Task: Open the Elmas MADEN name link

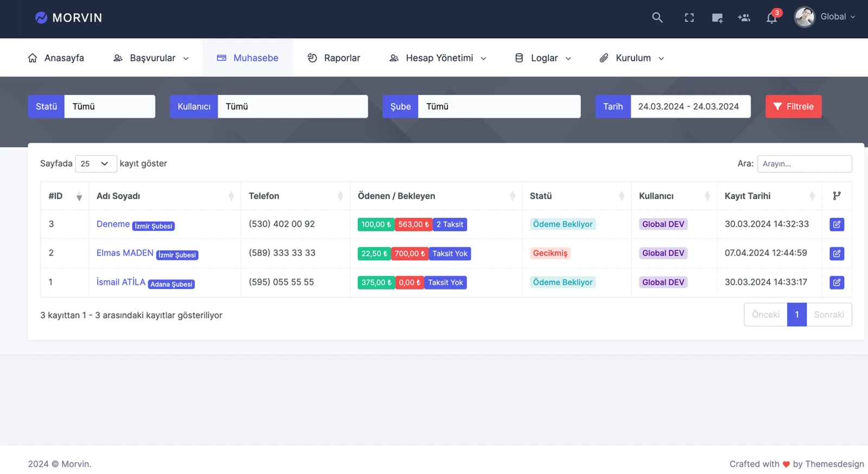Action: click(125, 253)
